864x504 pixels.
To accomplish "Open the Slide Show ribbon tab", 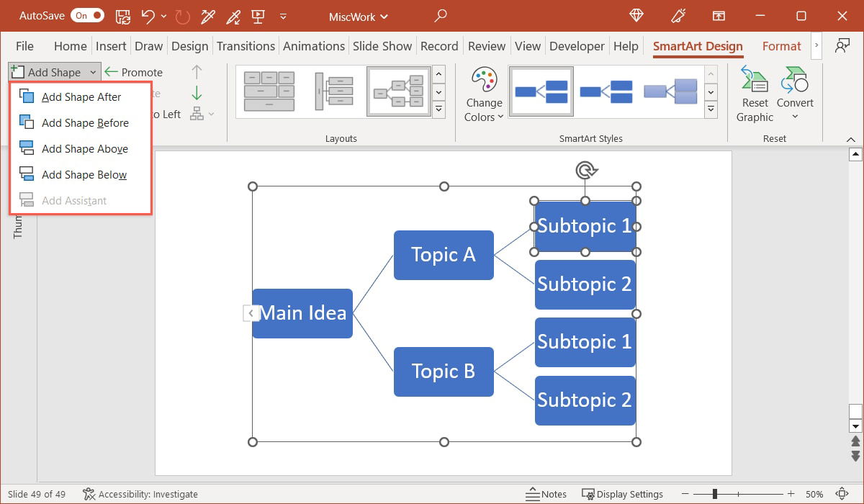I will click(x=382, y=45).
